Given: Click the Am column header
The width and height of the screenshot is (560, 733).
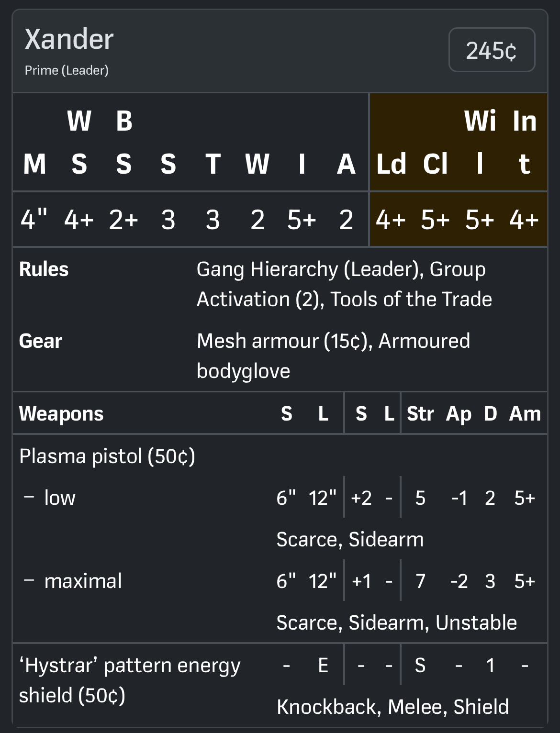Looking at the screenshot, I should click(525, 413).
